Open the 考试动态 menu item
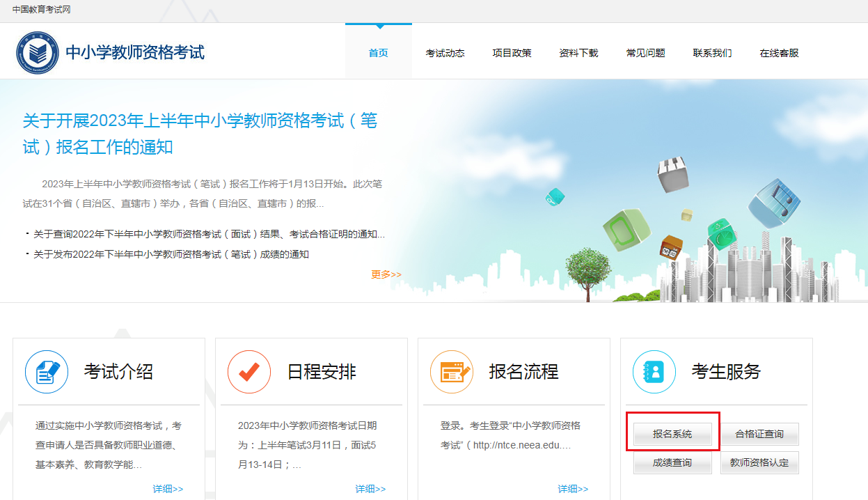This screenshot has width=868, height=500. (445, 53)
